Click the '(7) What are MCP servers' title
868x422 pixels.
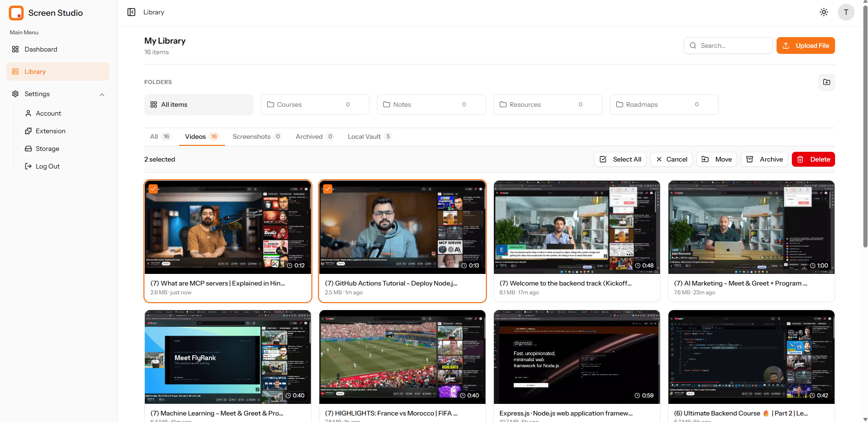(x=218, y=283)
